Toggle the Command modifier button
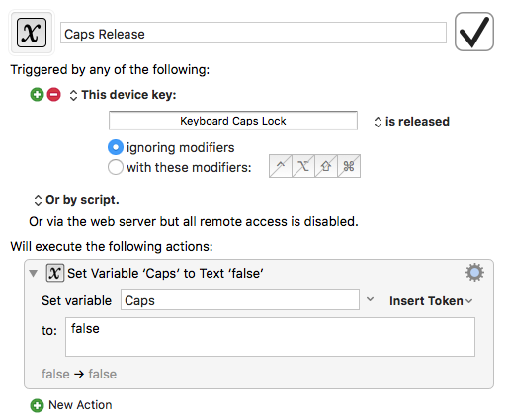 [349, 166]
